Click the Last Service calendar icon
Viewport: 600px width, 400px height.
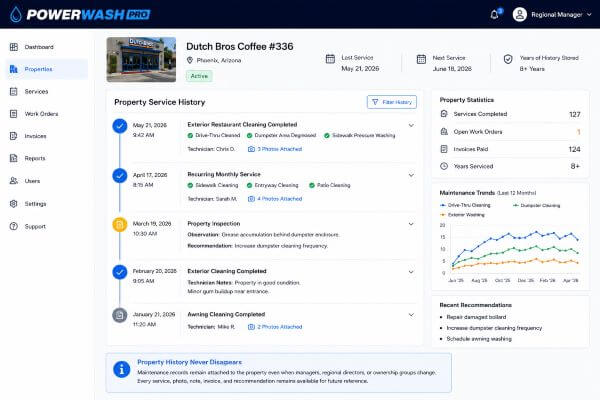pyautogui.click(x=330, y=59)
